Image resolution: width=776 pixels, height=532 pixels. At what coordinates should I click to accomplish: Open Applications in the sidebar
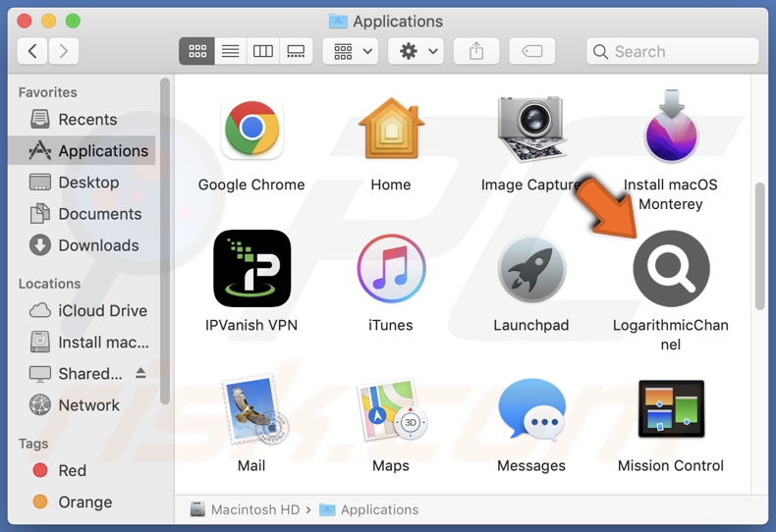pyautogui.click(x=82, y=150)
